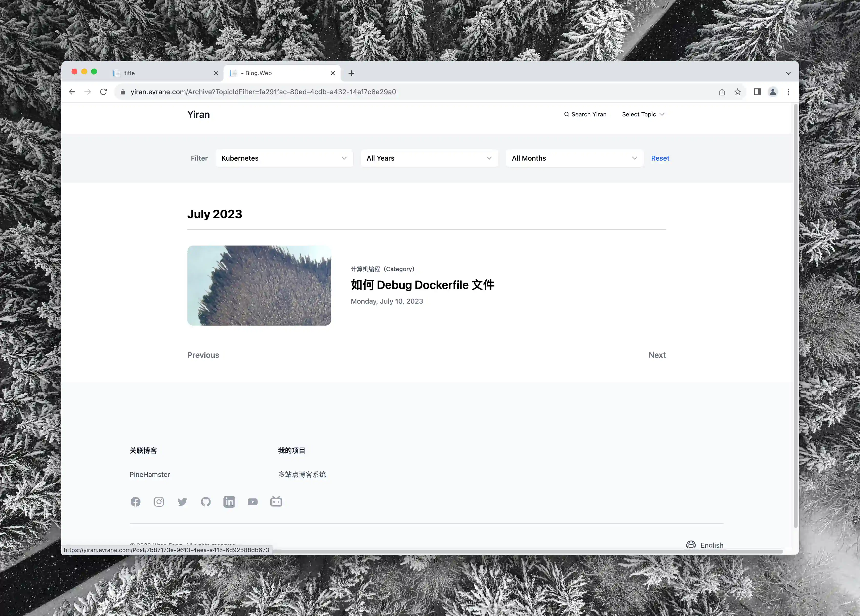860x616 pixels.
Task: Expand the All Months dropdown
Action: pos(574,158)
